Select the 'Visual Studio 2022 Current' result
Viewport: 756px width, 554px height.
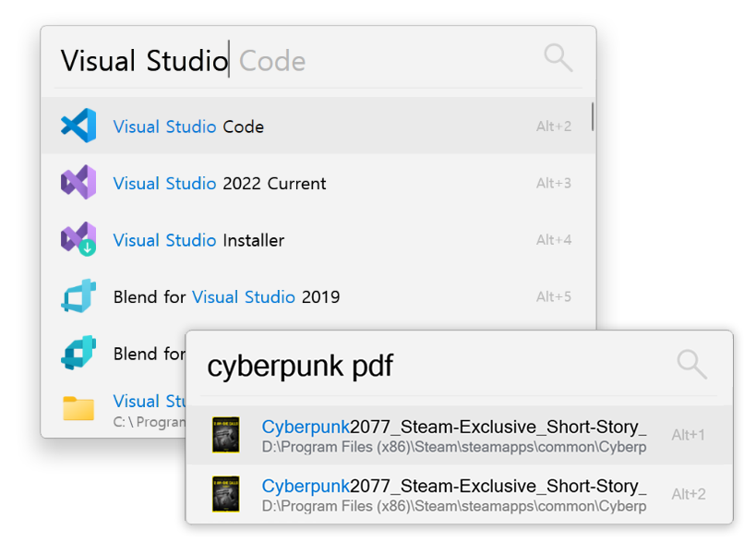(x=219, y=183)
